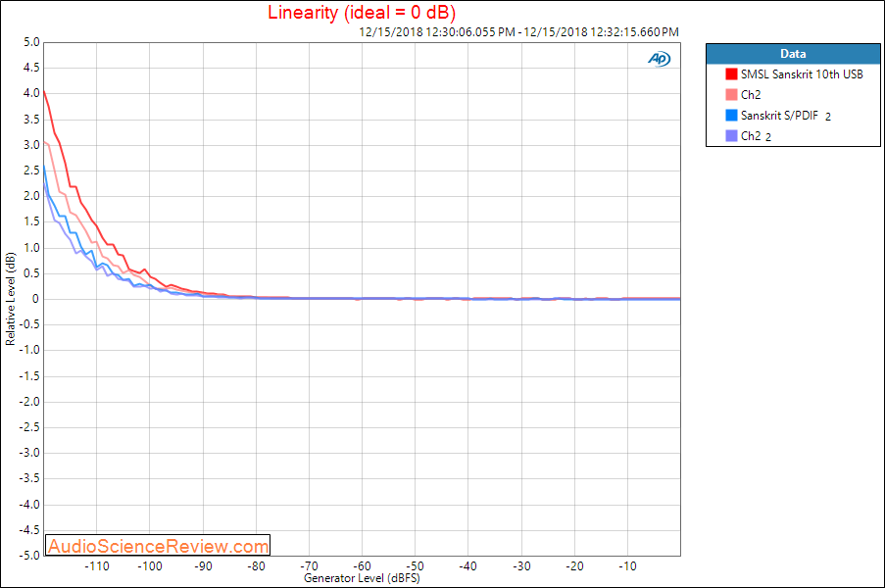Click the -60 x-axis tick label
This screenshot has height=588, width=885.
[362, 566]
